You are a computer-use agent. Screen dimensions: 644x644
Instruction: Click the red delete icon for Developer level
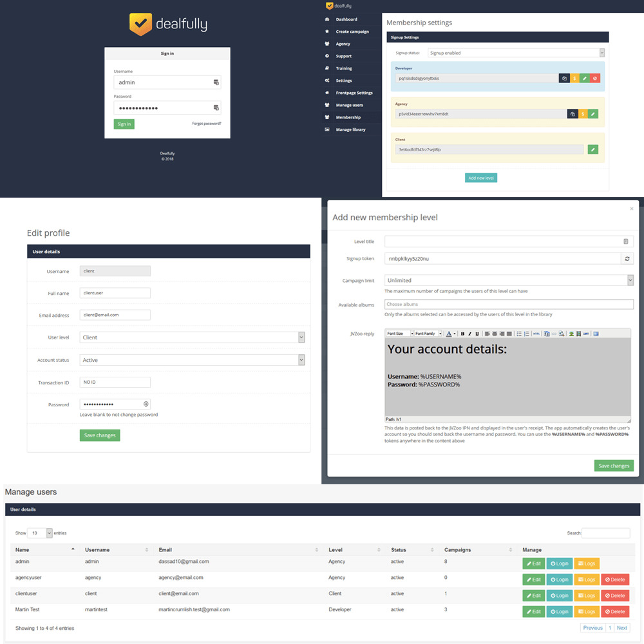595,79
